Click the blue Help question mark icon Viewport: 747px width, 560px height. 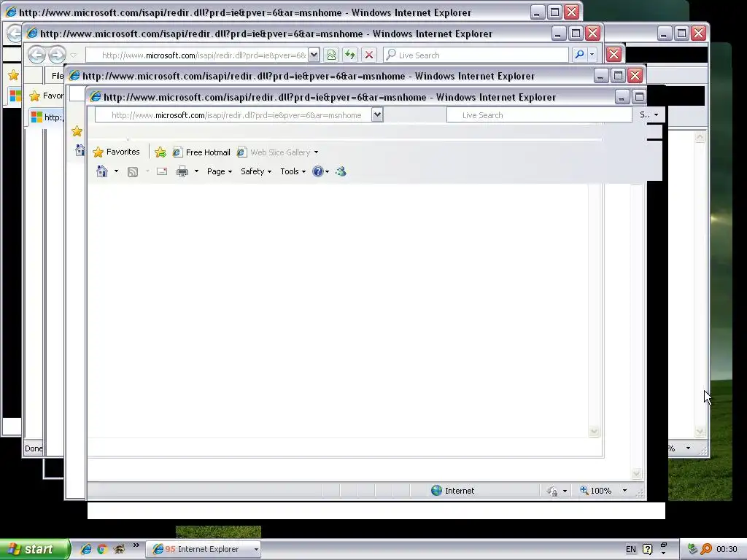(x=318, y=171)
